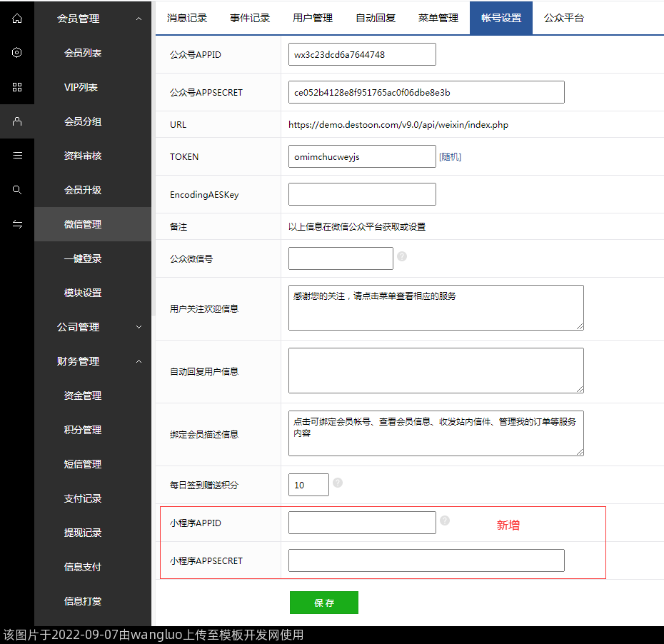Click help icon beside 每日签到赠送积分 field
Screen dimensions: 664x644
(x=338, y=483)
